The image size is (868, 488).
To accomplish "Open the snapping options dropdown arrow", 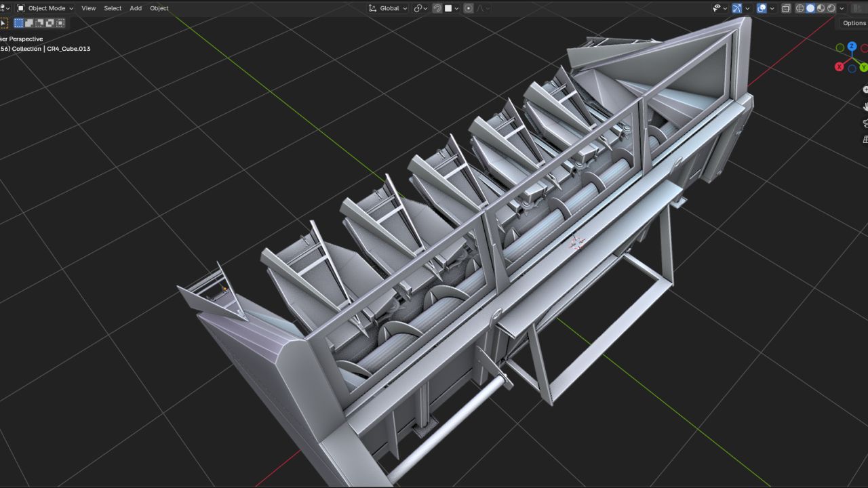I will tap(456, 8).
